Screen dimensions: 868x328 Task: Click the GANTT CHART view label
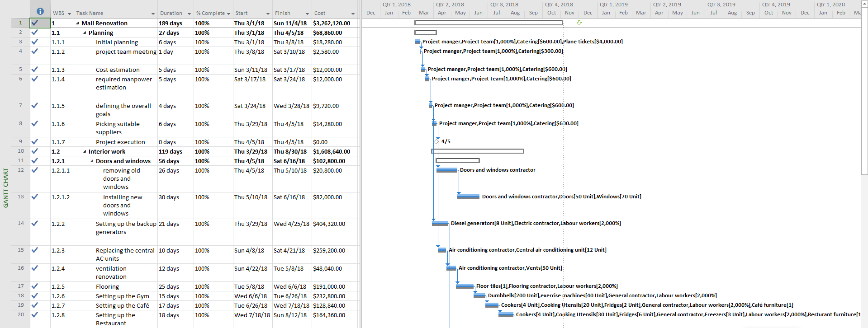pyautogui.click(x=6, y=187)
